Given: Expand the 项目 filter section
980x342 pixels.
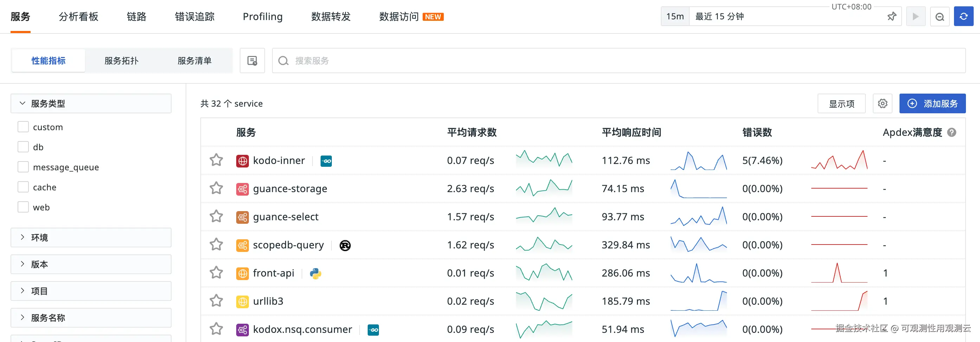Looking at the screenshot, I should [x=91, y=291].
